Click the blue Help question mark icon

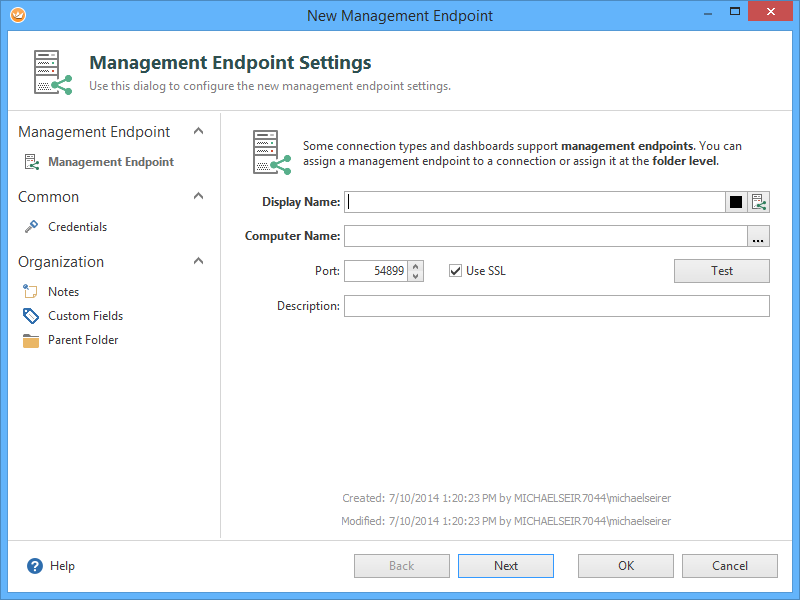pos(35,566)
